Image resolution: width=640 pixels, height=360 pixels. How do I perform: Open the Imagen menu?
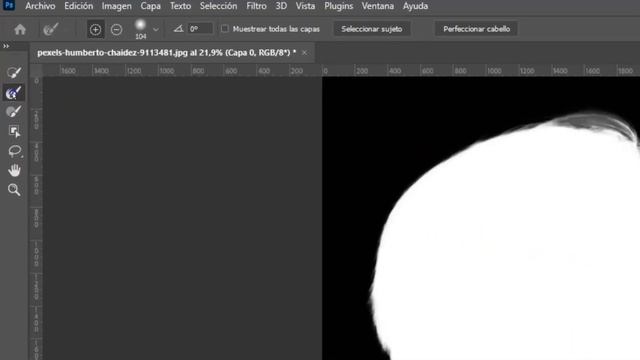117,6
